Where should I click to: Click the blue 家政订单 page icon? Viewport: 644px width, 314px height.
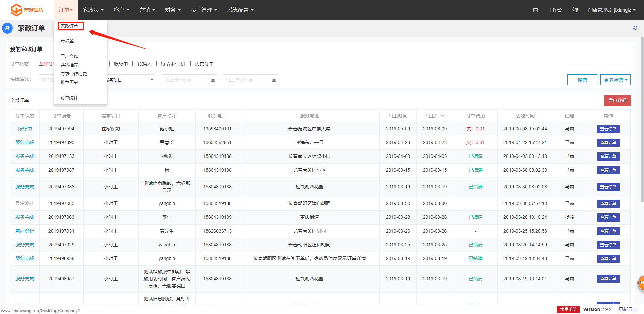[7, 28]
